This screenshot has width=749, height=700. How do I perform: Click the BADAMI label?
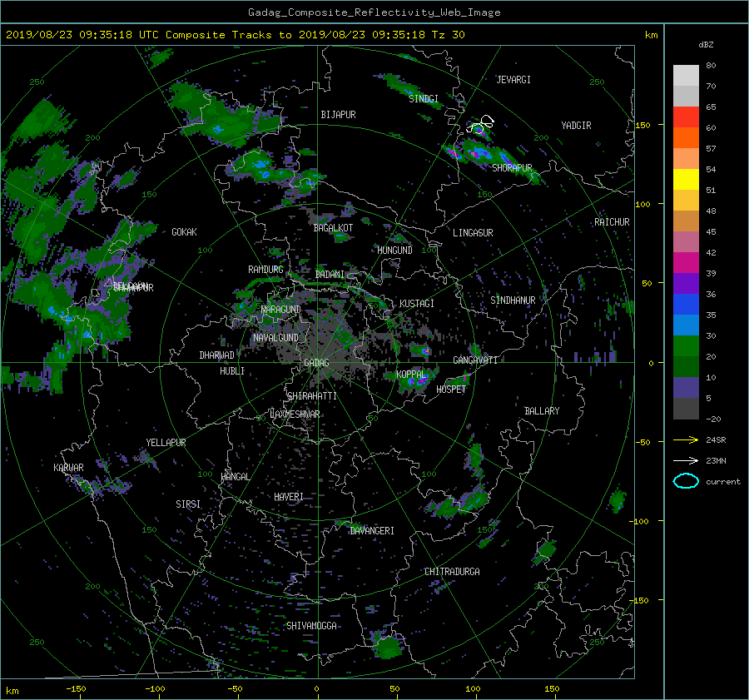(x=330, y=275)
